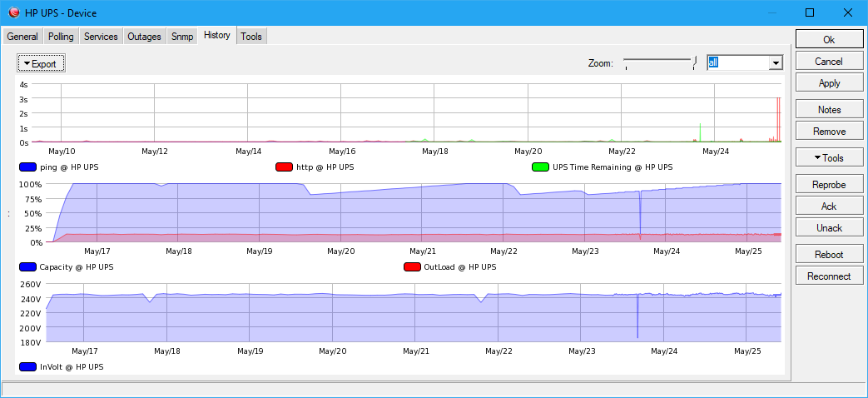Select the Snmp tab
The width and height of the screenshot is (868, 398).
(x=182, y=37)
